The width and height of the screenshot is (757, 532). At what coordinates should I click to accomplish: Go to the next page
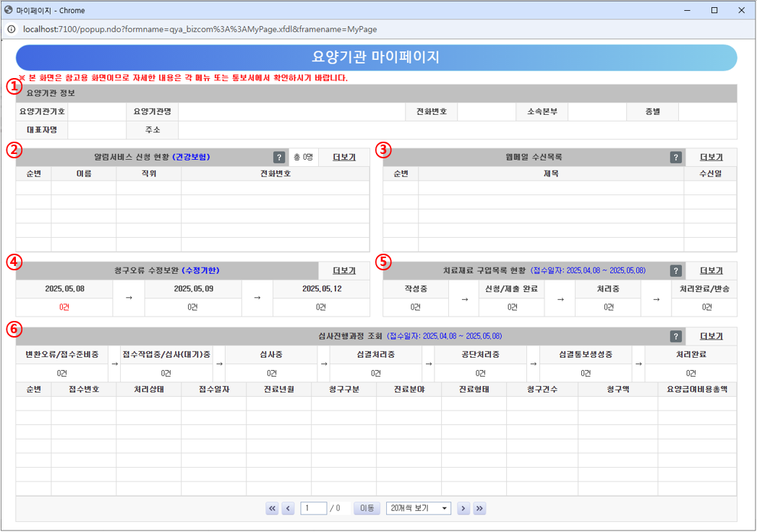click(x=463, y=508)
